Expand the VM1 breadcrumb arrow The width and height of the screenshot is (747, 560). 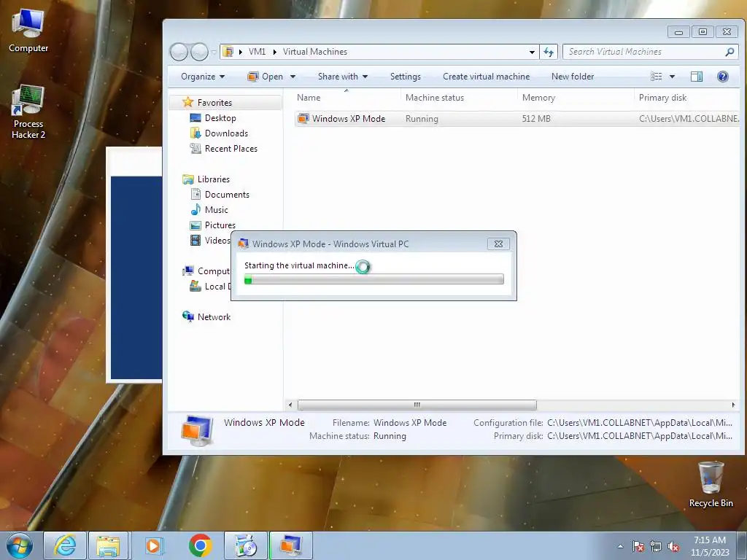(x=274, y=52)
